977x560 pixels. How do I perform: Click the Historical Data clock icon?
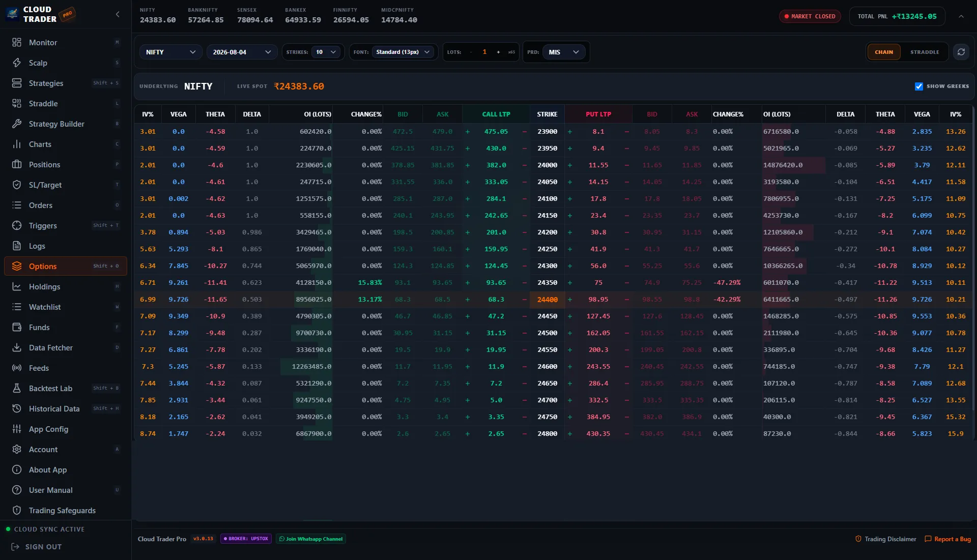pos(17,408)
